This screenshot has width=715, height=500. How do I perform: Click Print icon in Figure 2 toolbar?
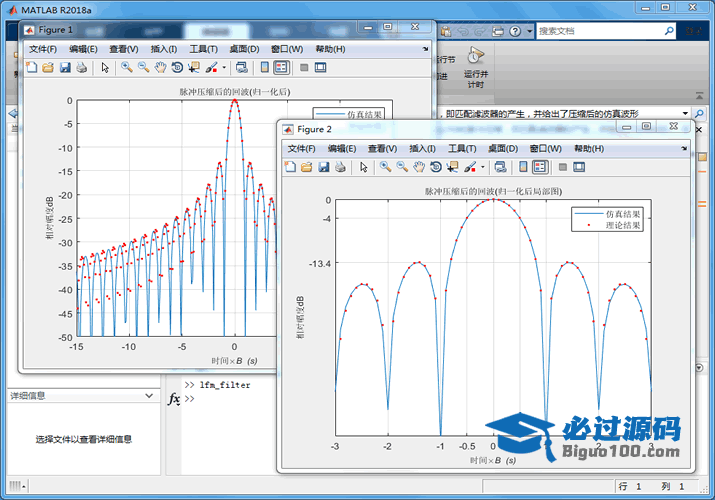click(340, 167)
